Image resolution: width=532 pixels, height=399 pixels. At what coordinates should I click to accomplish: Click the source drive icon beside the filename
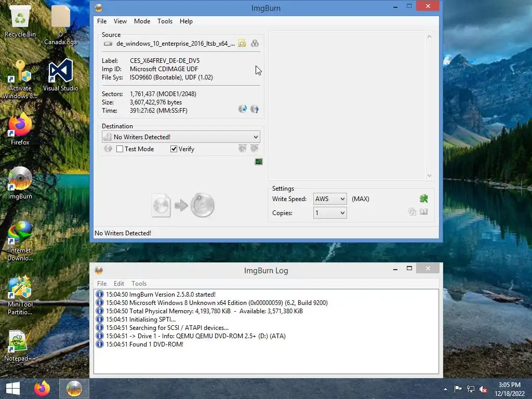point(108,44)
